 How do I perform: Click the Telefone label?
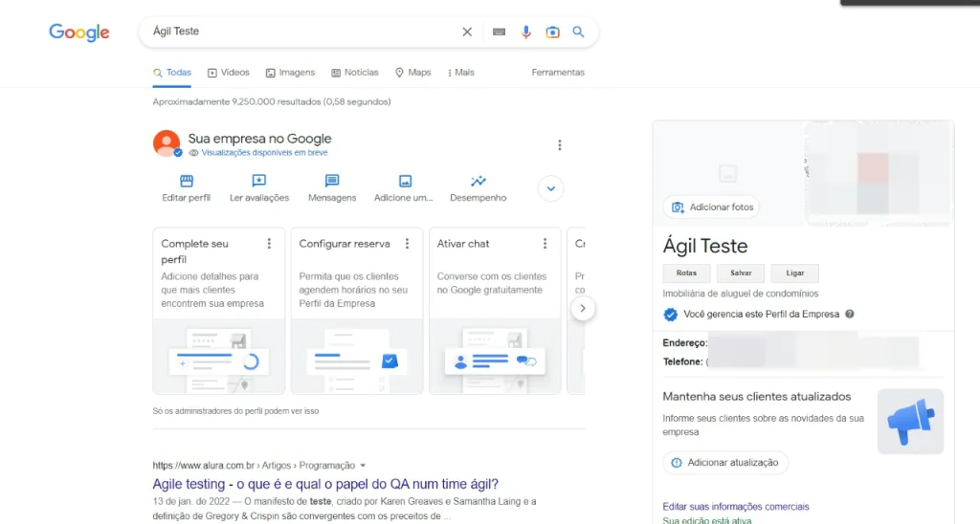tap(683, 361)
